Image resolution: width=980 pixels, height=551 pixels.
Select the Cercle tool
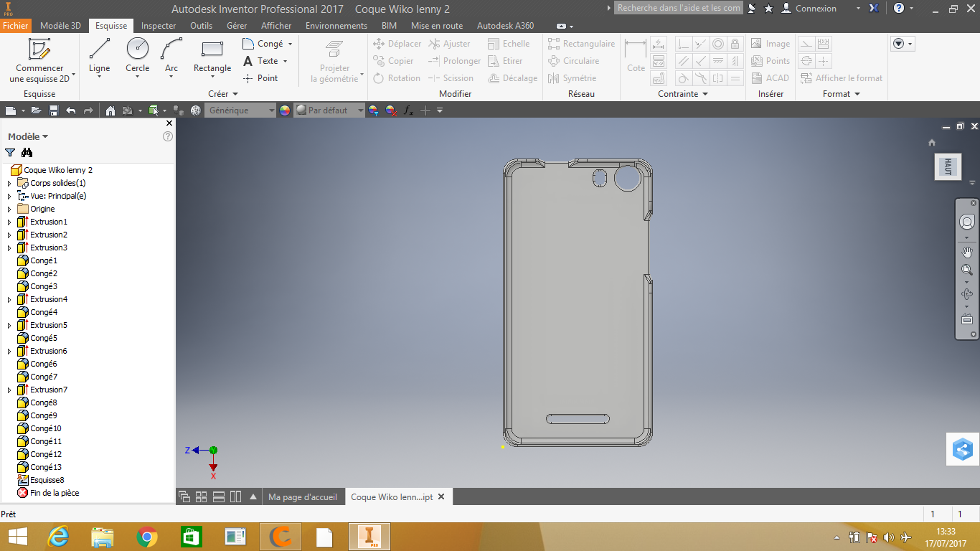(138, 56)
